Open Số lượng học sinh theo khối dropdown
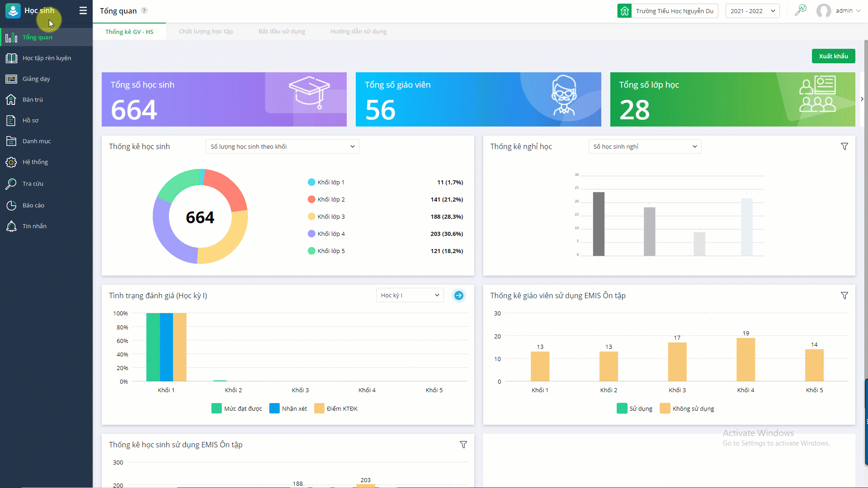 (282, 146)
